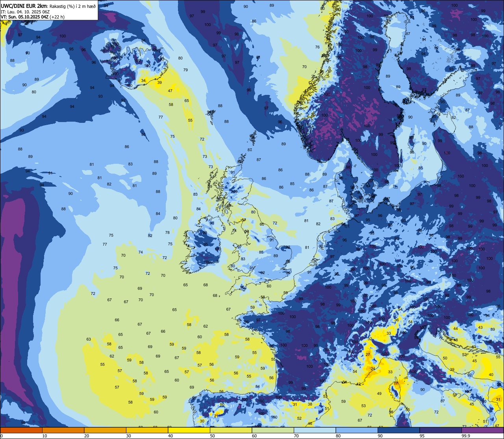Screen dimensions: 504x439
Task: Select the dark navy 95–99.9 legend swatch
Action: [x=441, y=430]
